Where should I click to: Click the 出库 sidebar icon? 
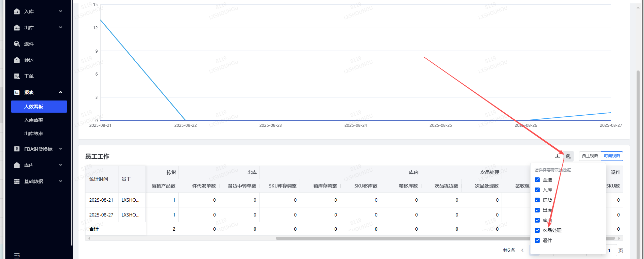[17, 28]
